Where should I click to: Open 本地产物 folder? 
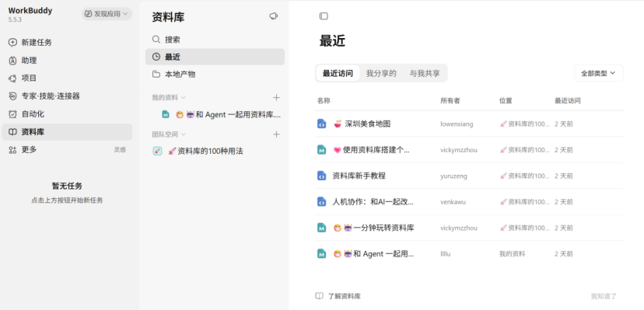click(x=215, y=75)
